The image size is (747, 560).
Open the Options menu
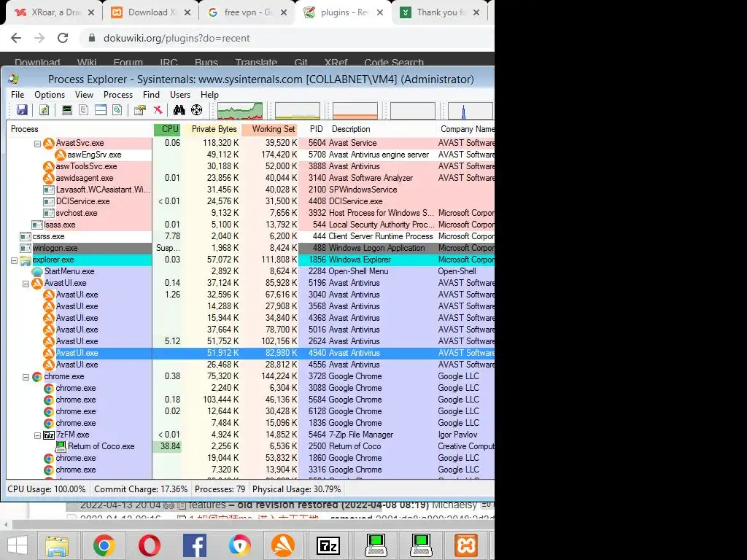point(50,95)
